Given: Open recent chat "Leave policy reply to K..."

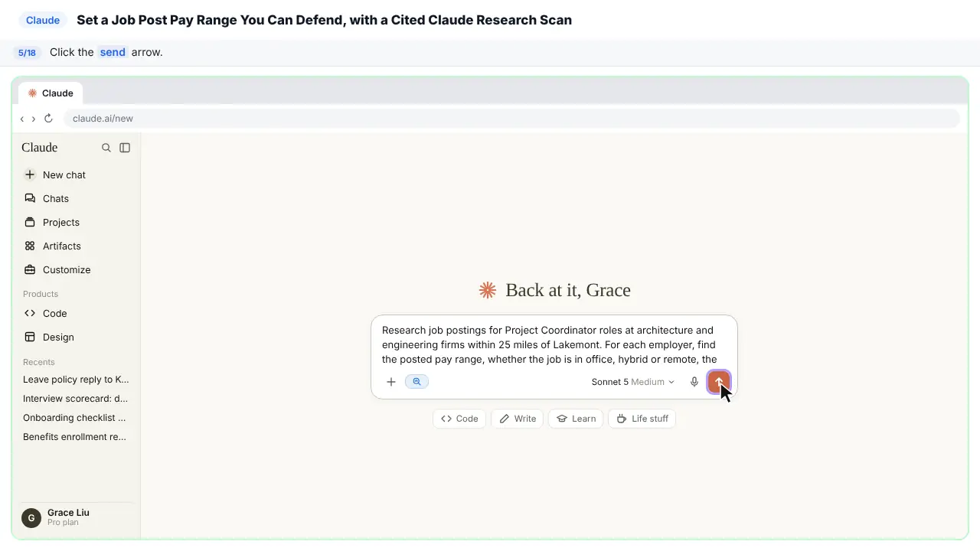Looking at the screenshot, I should 76,380.
